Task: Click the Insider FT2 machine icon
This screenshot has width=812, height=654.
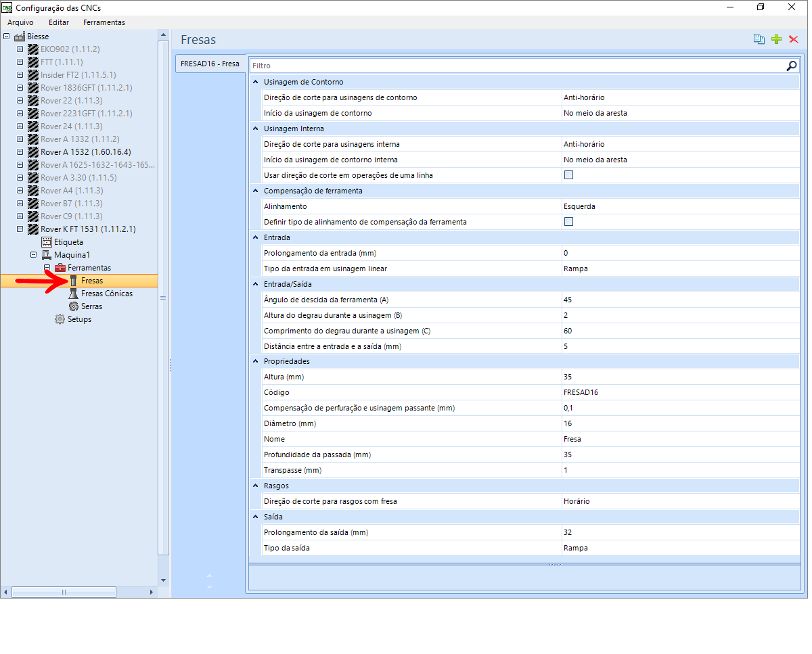Action: pyautogui.click(x=33, y=75)
